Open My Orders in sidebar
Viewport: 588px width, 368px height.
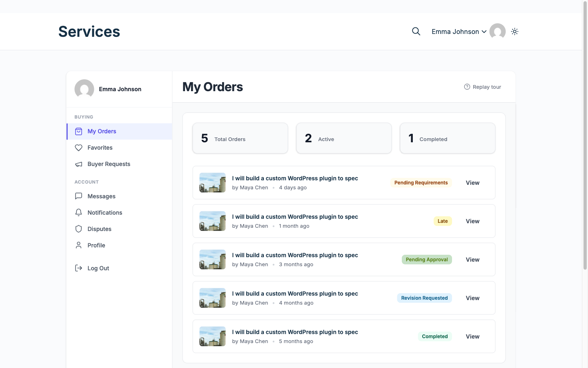(x=119, y=131)
